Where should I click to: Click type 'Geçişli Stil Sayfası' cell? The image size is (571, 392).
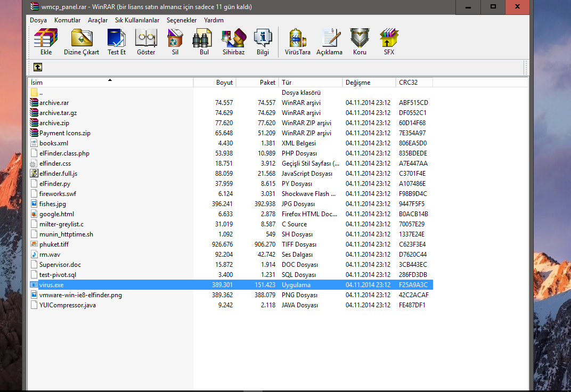click(310, 164)
